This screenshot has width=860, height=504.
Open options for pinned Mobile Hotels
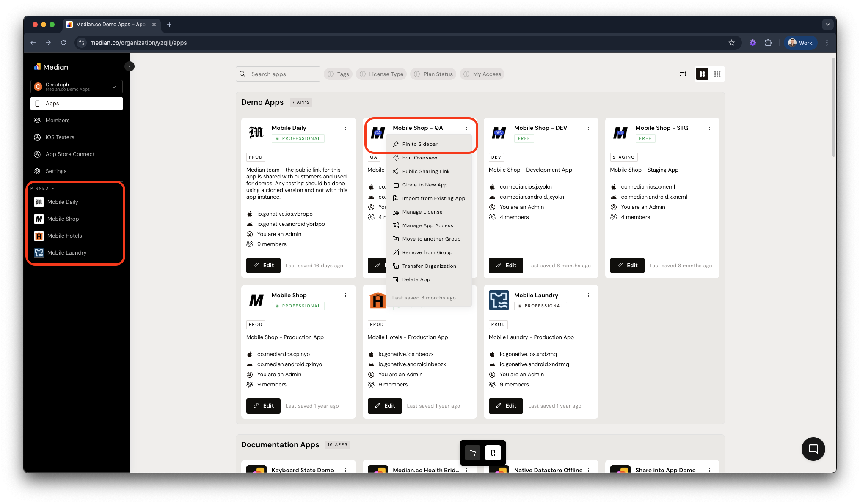click(116, 236)
